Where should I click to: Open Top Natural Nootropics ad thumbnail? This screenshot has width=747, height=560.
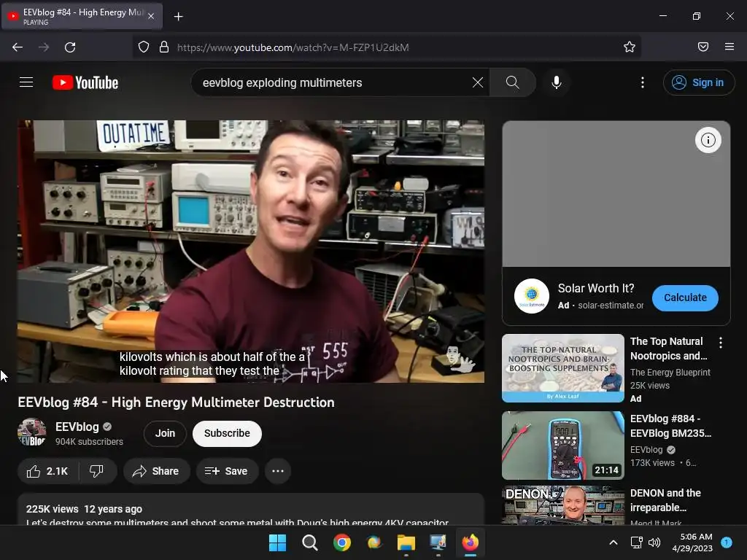click(x=563, y=367)
